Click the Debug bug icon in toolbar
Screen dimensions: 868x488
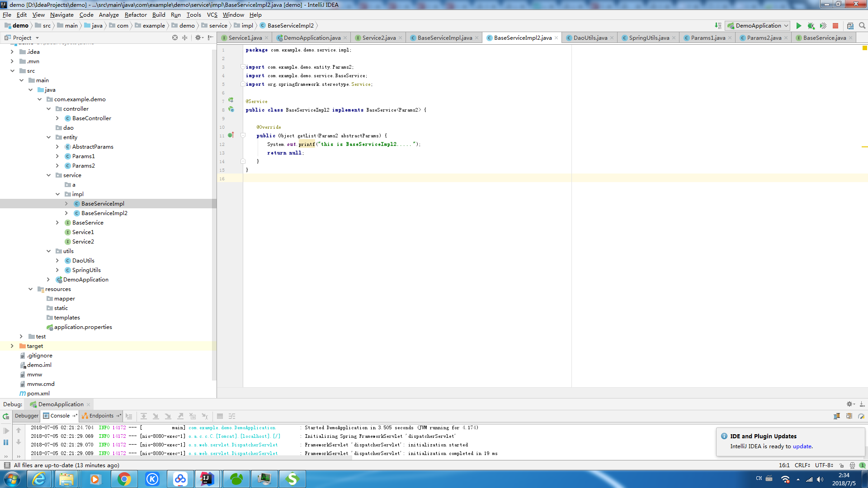click(x=811, y=26)
